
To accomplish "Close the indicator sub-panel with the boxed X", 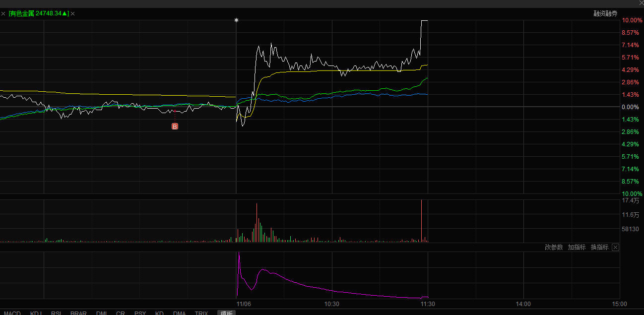I will pyautogui.click(x=615, y=247).
